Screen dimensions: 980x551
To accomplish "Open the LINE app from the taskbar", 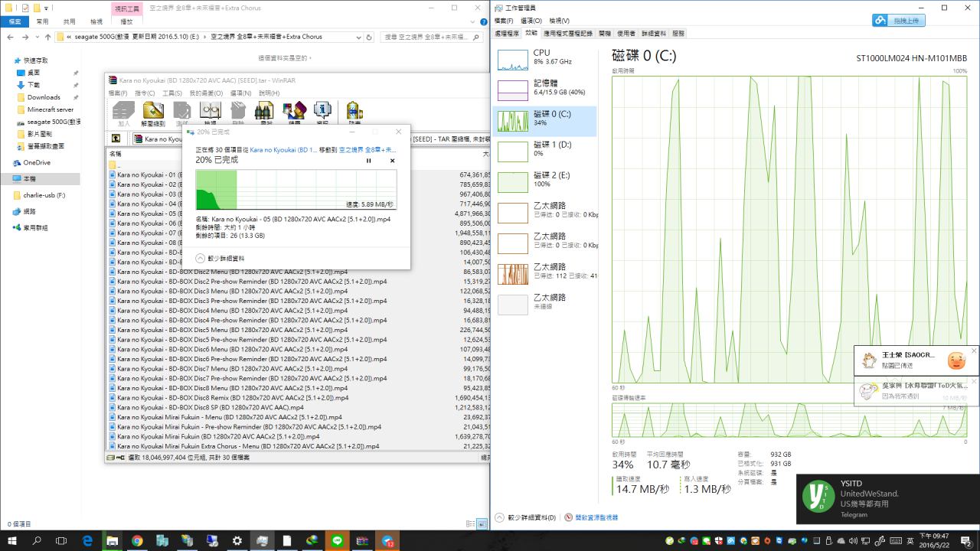I will point(337,540).
